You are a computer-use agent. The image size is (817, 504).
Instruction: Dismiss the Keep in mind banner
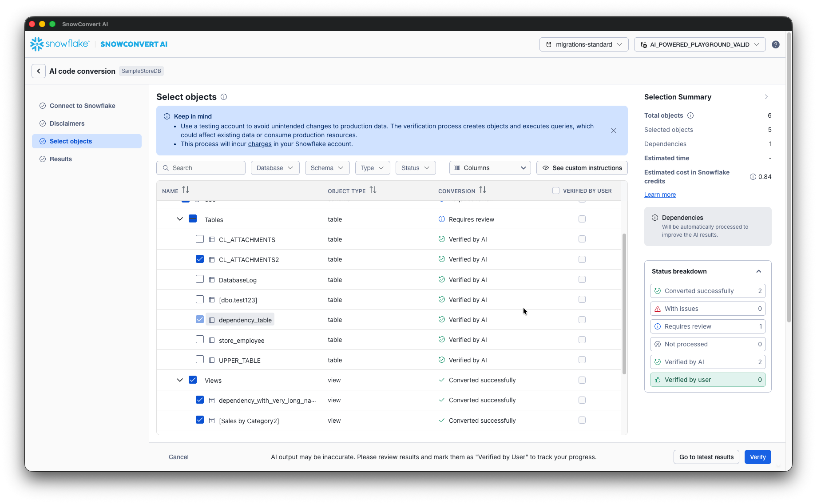point(613,131)
